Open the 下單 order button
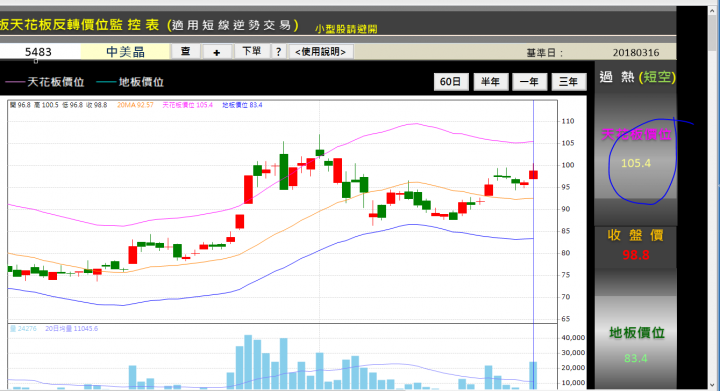 [x=252, y=51]
